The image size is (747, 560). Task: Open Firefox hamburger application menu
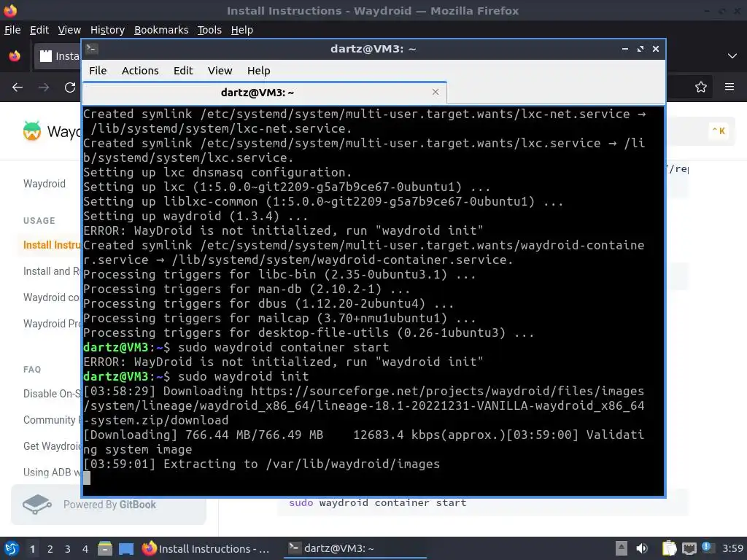tap(729, 87)
